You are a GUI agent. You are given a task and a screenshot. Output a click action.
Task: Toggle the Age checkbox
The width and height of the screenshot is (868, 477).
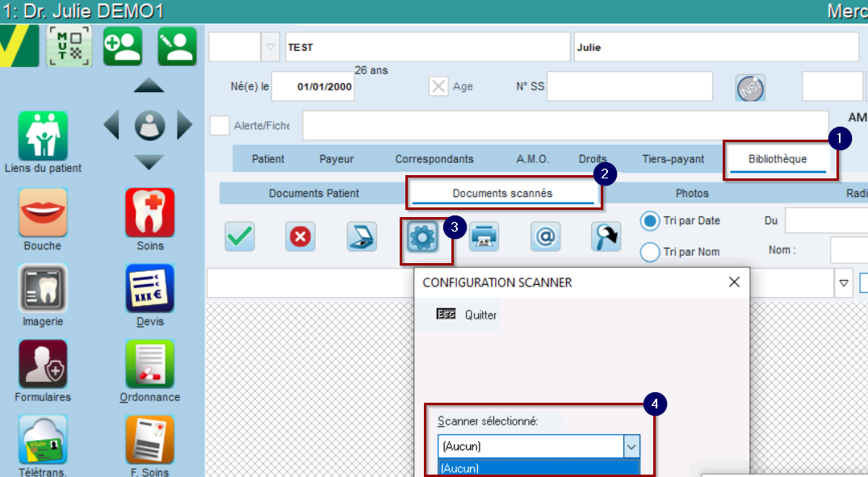[x=438, y=86]
